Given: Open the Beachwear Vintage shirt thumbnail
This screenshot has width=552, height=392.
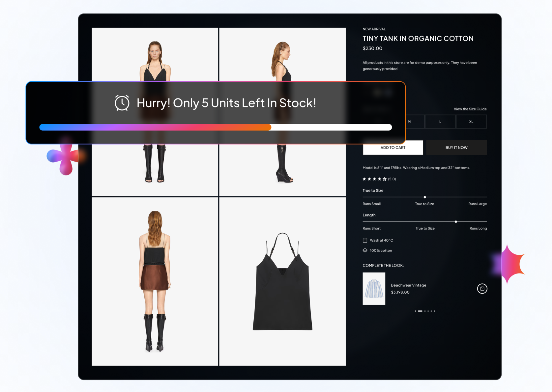Looking at the screenshot, I should click(374, 289).
